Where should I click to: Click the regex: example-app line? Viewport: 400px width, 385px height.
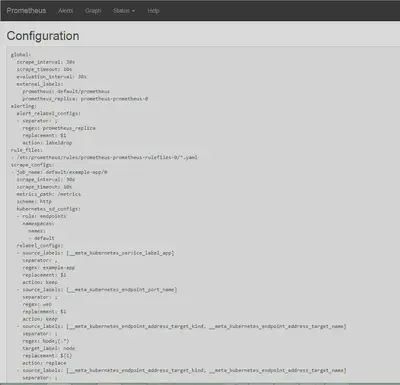(x=49, y=268)
